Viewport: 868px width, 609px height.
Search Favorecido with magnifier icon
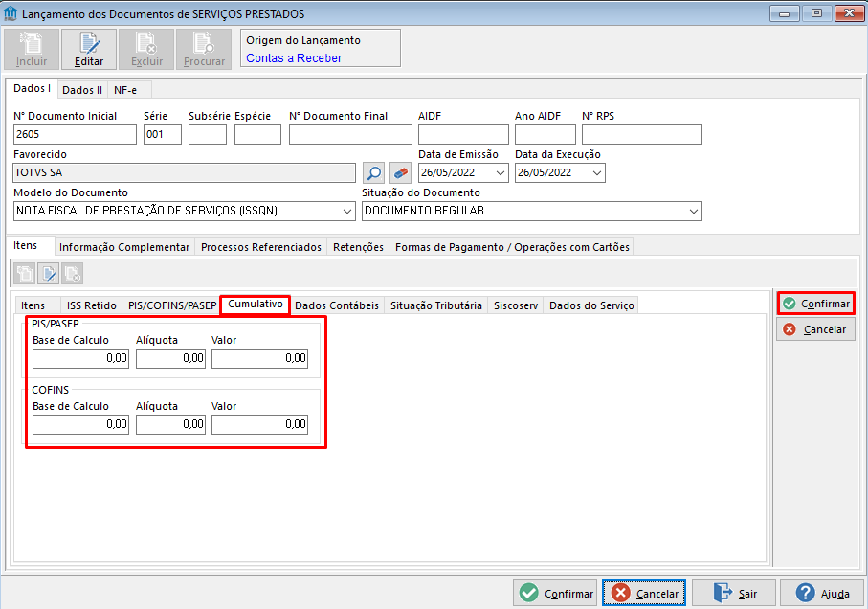coord(373,172)
